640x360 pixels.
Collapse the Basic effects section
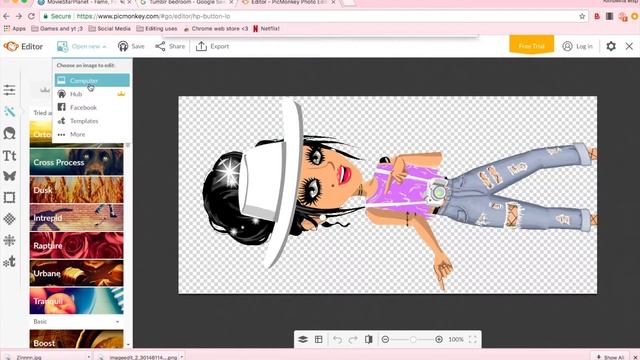[76, 322]
